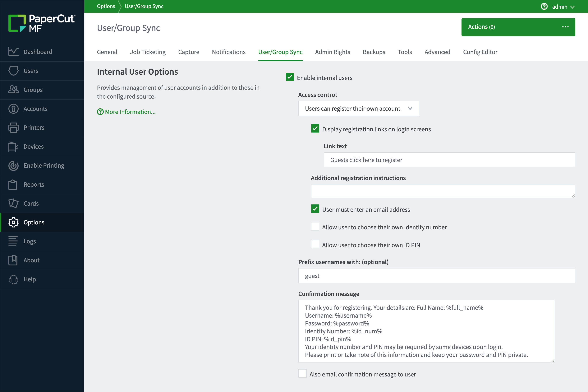Switch to the Admin Rights tab

pyautogui.click(x=333, y=52)
